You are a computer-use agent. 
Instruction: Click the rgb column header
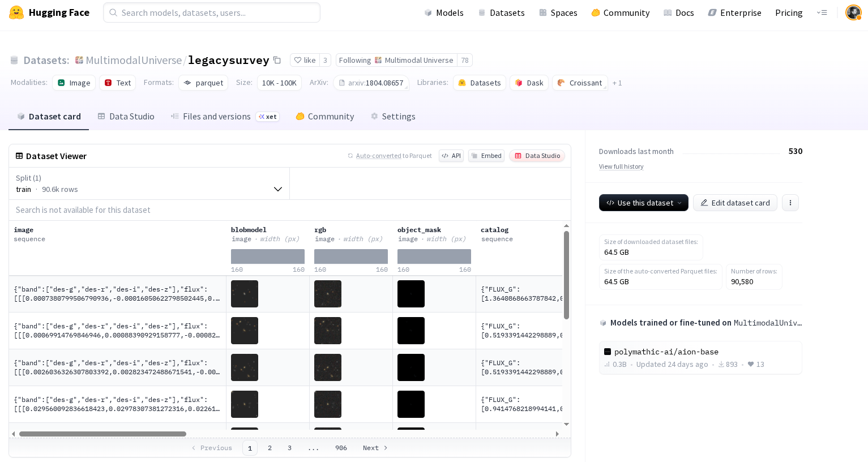click(x=320, y=230)
